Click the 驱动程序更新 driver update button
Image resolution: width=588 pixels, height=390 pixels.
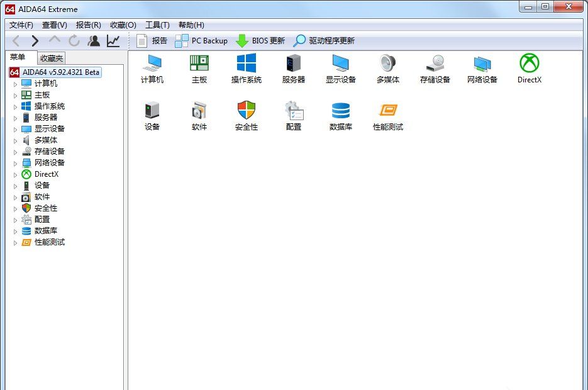(324, 41)
